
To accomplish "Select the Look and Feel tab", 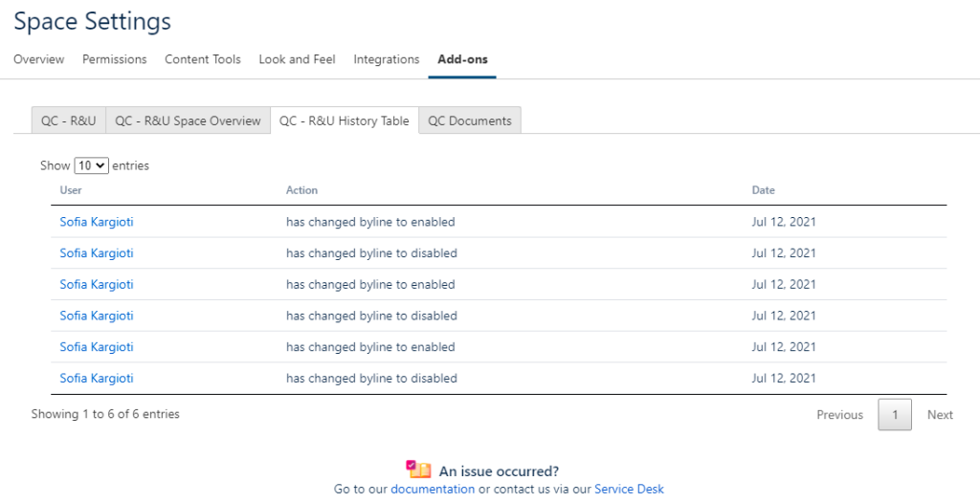I will click(297, 59).
